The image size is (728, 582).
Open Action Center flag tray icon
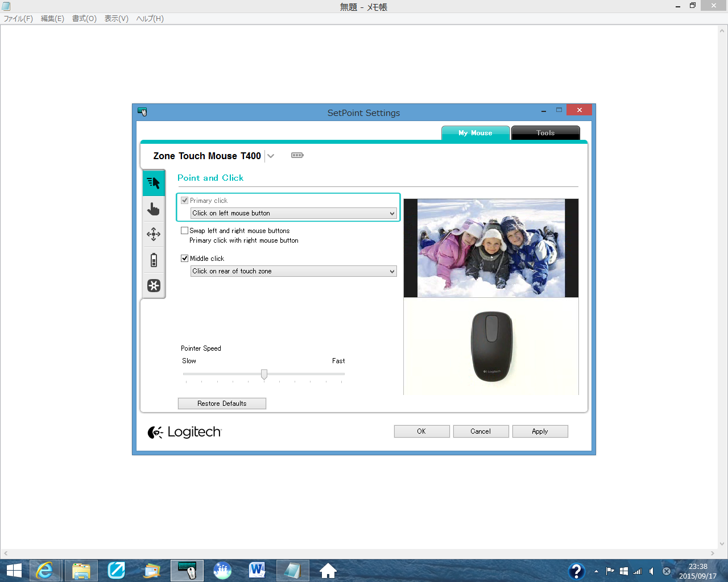click(x=610, y=571)
